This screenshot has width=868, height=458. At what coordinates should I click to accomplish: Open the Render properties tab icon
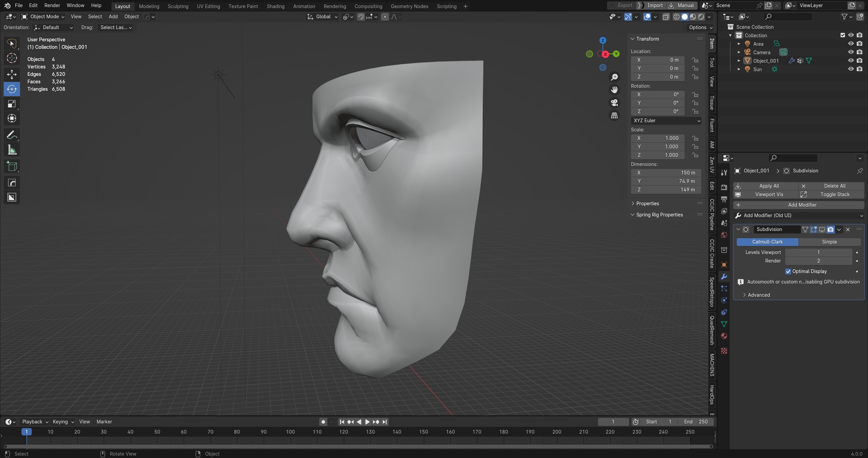tap(724, 187)
